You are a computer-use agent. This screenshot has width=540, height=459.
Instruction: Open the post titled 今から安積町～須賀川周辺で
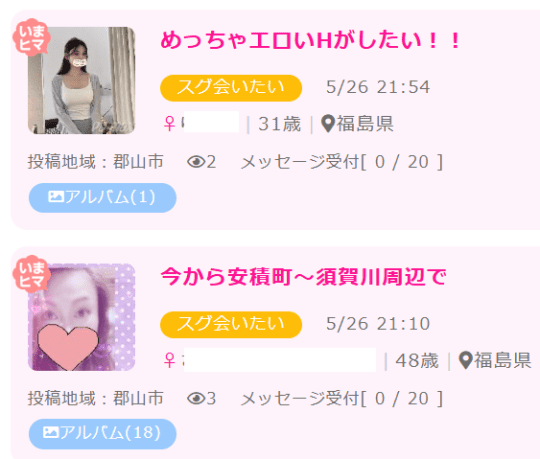click(x=303, y=277)
